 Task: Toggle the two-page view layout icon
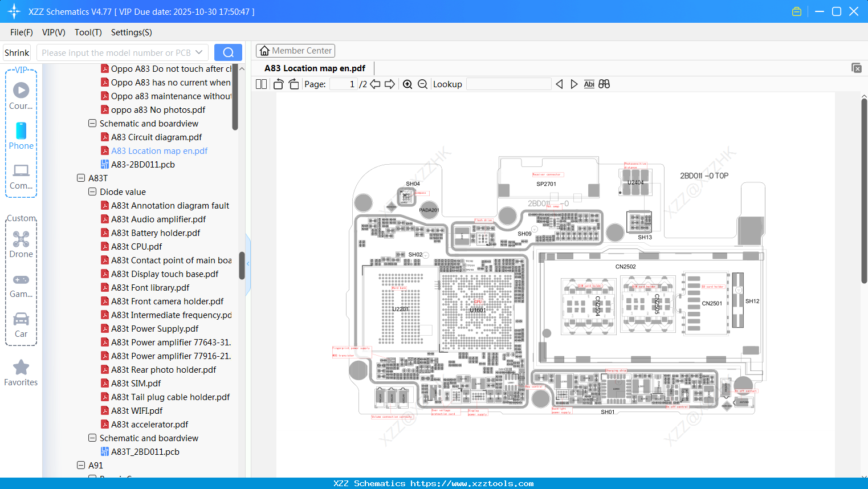261,84
